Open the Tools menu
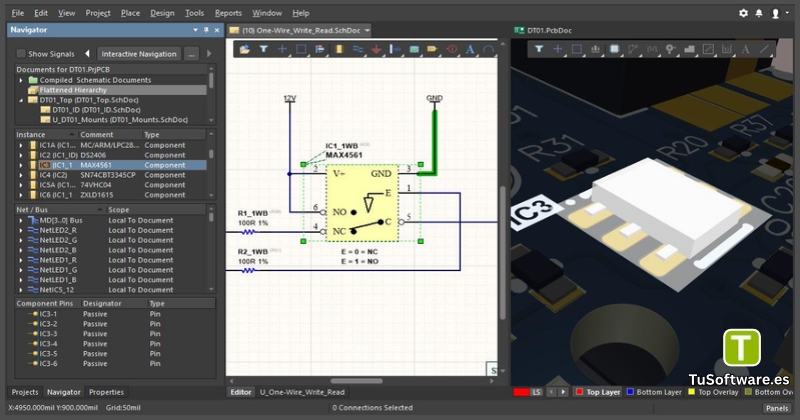Viewport: 800px width, 420px height. pos(194,13)
